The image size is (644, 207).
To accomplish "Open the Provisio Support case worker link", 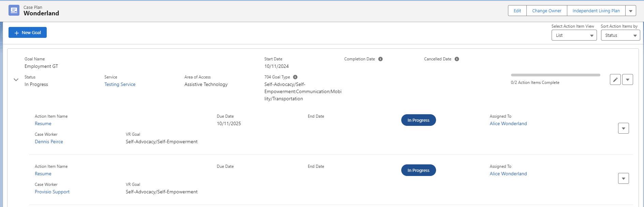I will point(52,192).
